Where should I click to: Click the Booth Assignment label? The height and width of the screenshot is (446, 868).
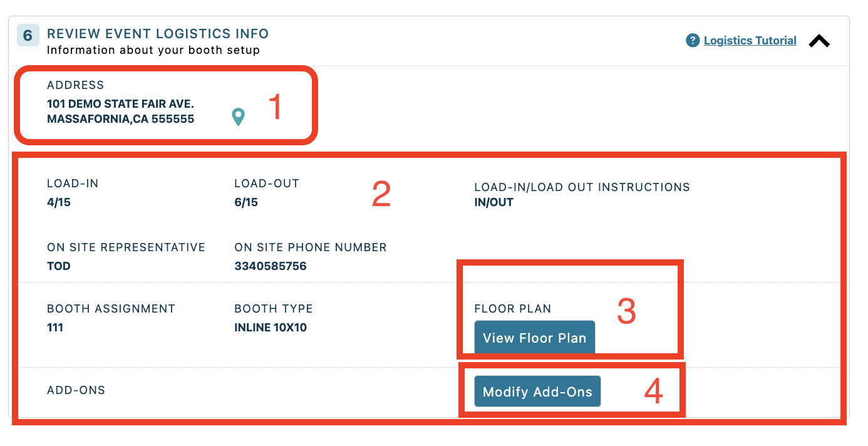click(x=110, y=308)
